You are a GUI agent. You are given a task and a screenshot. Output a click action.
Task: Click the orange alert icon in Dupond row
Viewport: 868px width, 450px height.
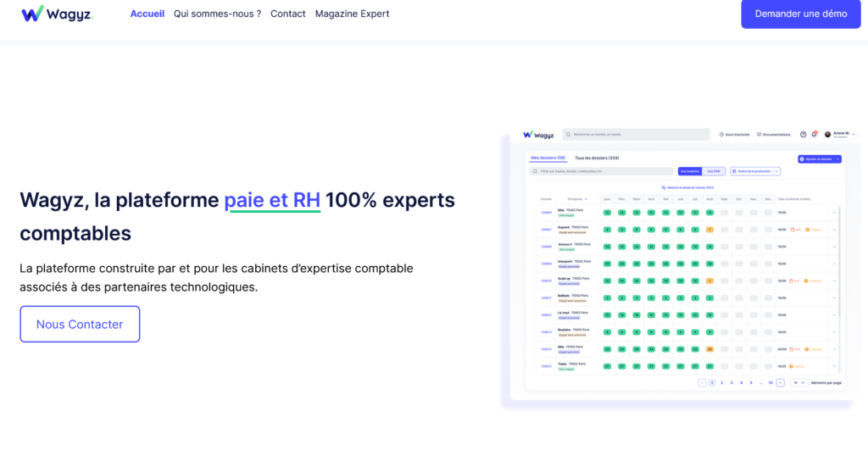807,230
